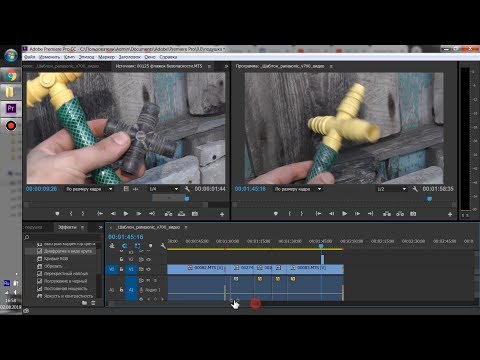Open the Source panel tab menu
Image resolution: width=480 pixels, height=360 pixels.
tap(209, 66)
